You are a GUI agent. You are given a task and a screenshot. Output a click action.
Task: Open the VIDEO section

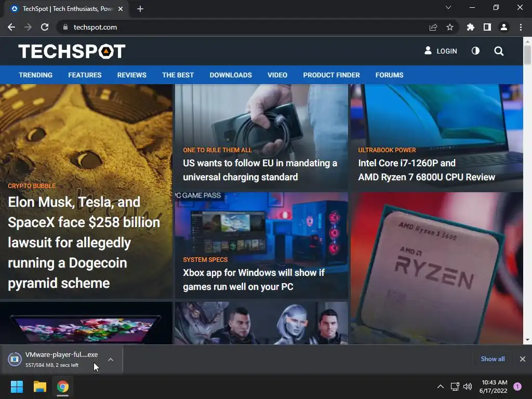tap(277, 75)
